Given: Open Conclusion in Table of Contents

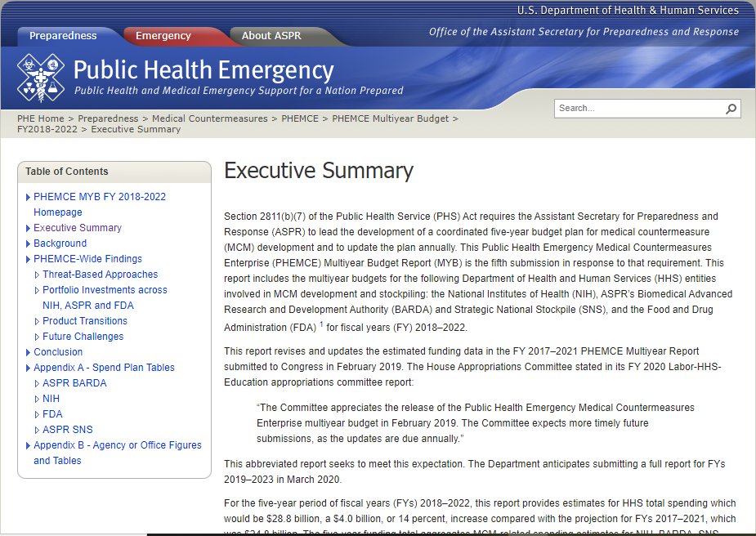Looking at the screenshot, I should pos(58,352).
